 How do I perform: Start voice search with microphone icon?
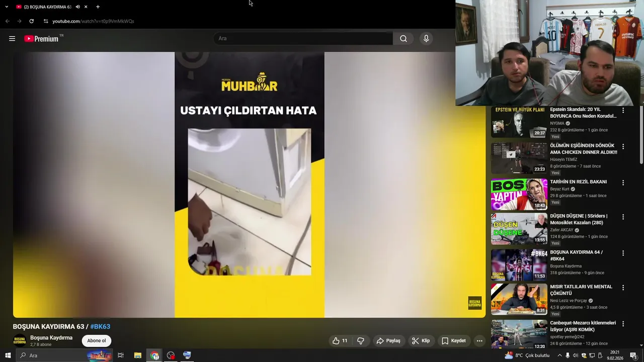pyautogui.click(x=426, y=39)
